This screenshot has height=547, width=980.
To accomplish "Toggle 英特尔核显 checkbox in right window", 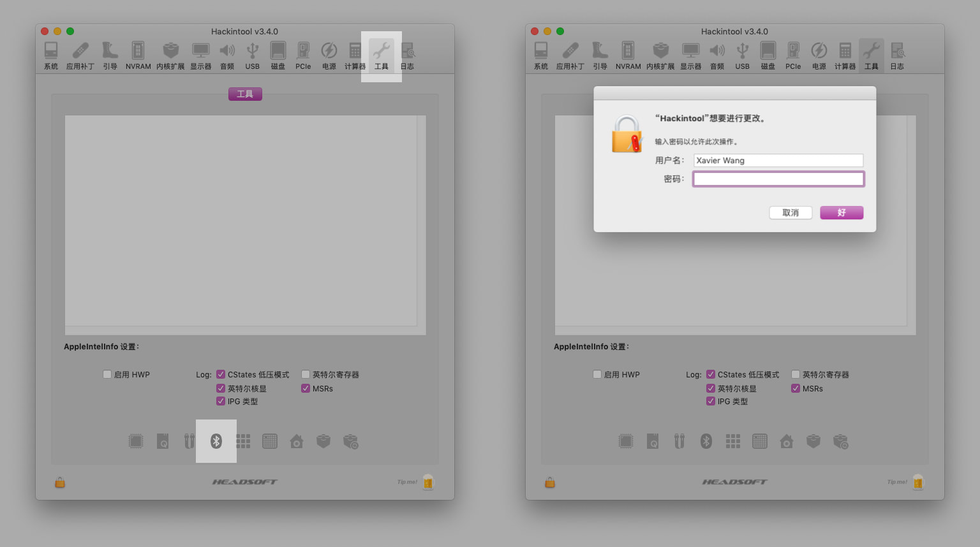I will pos(711,388).
